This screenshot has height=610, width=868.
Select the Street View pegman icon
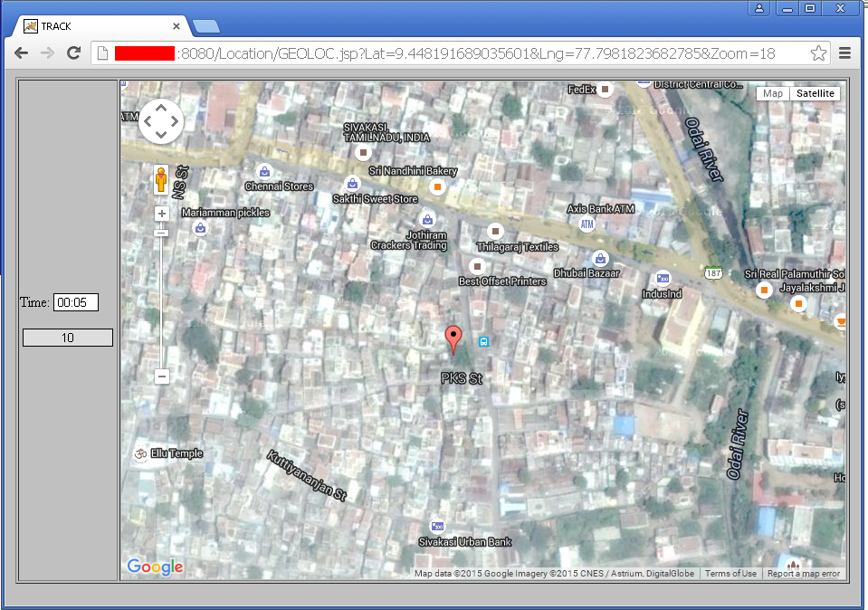161,179
